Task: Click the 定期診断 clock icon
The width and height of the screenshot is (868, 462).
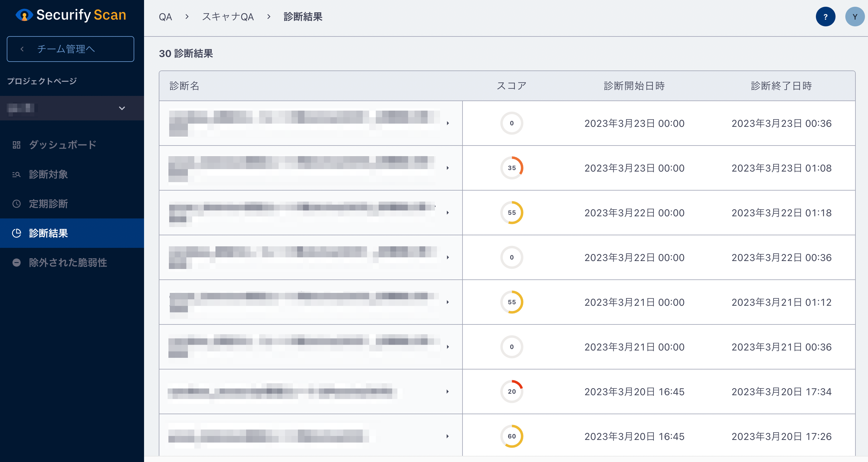Action: [x=17, y=204]
